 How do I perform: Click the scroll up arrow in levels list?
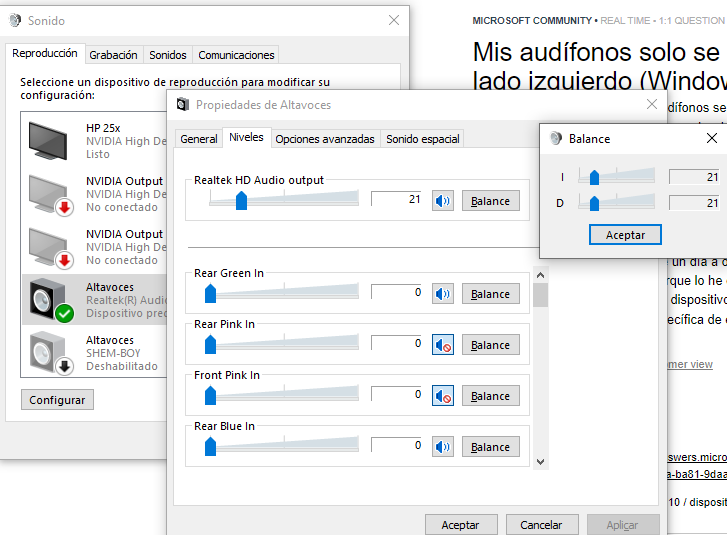pyautogui.click(x=540, y=275)
